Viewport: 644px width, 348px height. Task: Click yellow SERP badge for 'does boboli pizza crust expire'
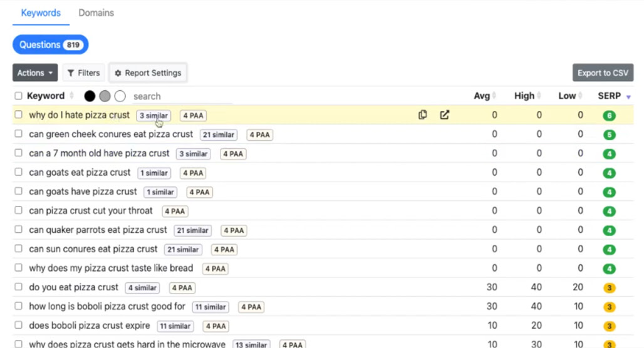(x=609, y=326)
